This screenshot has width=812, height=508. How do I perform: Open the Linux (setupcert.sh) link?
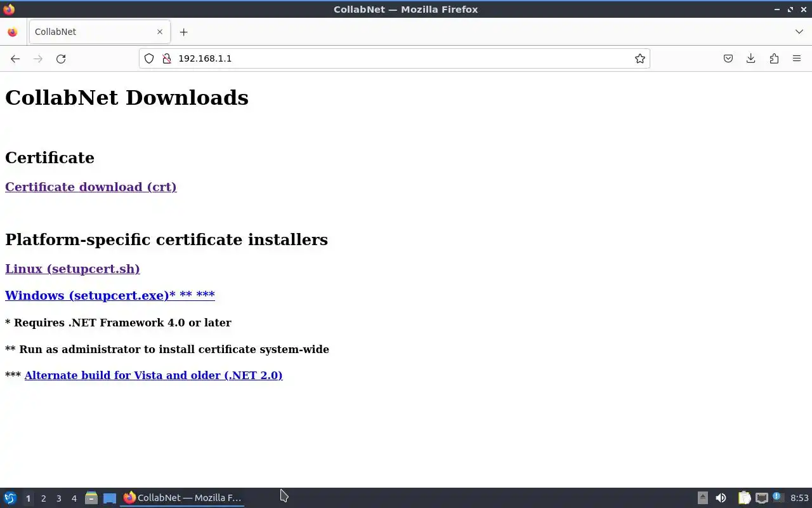[x=72, y=269]
